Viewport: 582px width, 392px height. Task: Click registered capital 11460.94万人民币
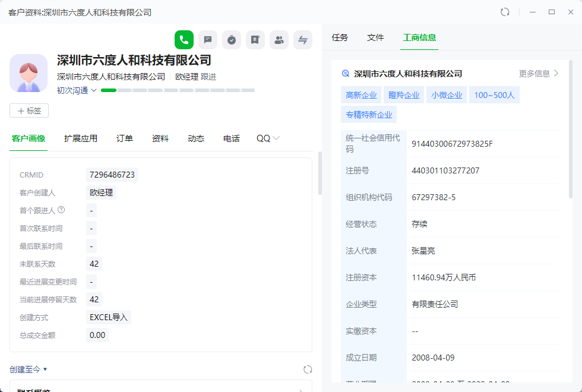coord(444,278)
